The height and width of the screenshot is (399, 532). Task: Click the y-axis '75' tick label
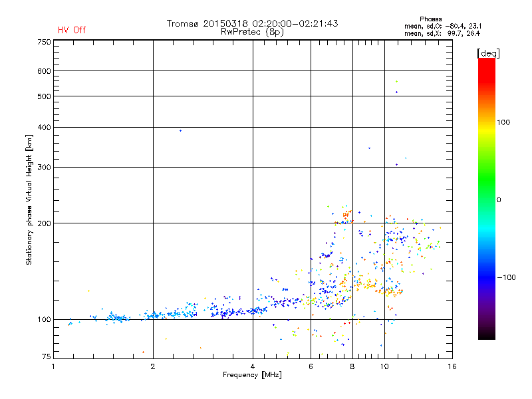point(47,356)
